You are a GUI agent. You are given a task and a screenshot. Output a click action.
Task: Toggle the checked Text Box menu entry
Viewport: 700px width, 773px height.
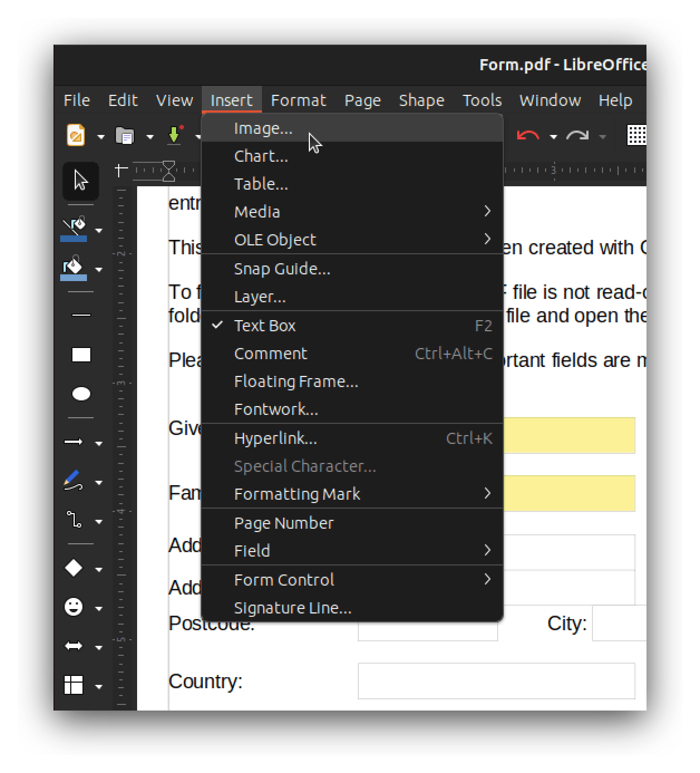tap(352, 326)
